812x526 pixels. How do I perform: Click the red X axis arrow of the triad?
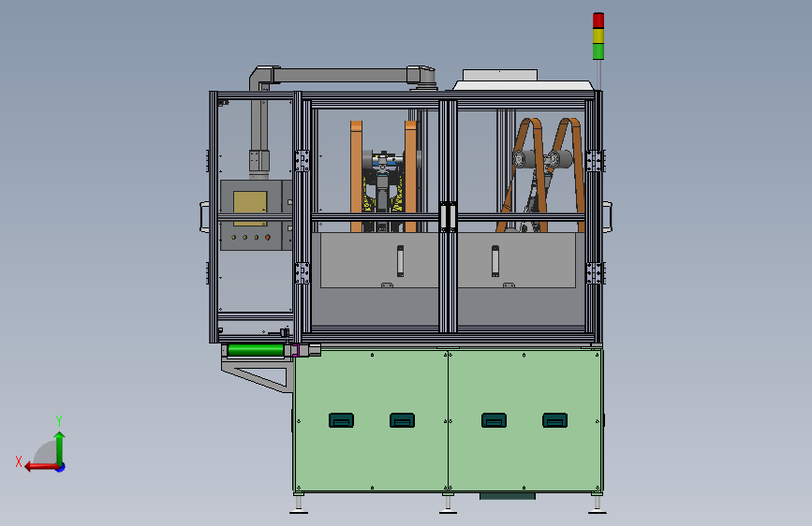click(x=40, y=467)
